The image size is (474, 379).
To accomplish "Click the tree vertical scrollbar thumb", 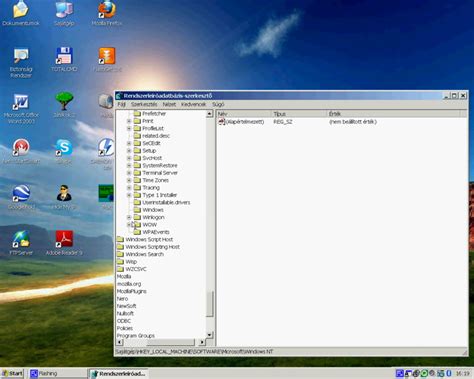I will pos(209,304).
